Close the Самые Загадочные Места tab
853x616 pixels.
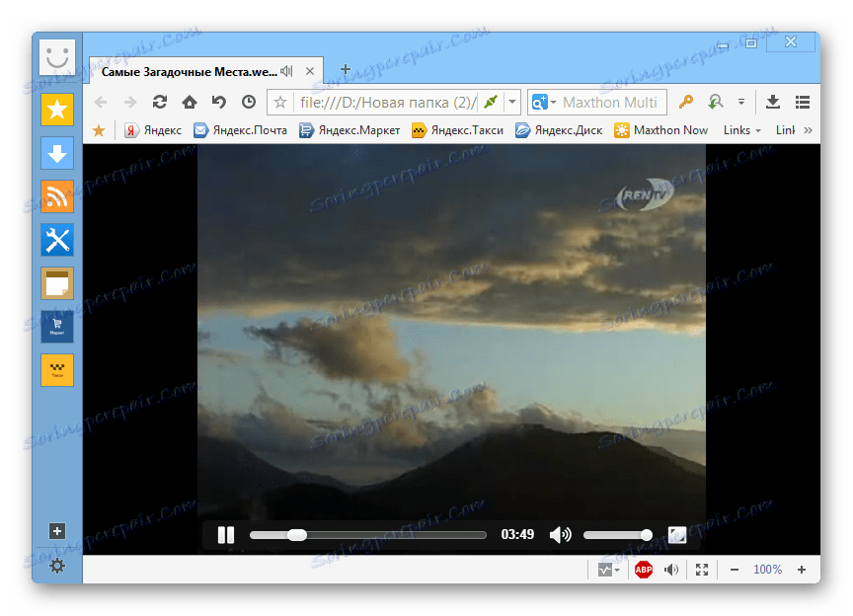tap(310, 71)
